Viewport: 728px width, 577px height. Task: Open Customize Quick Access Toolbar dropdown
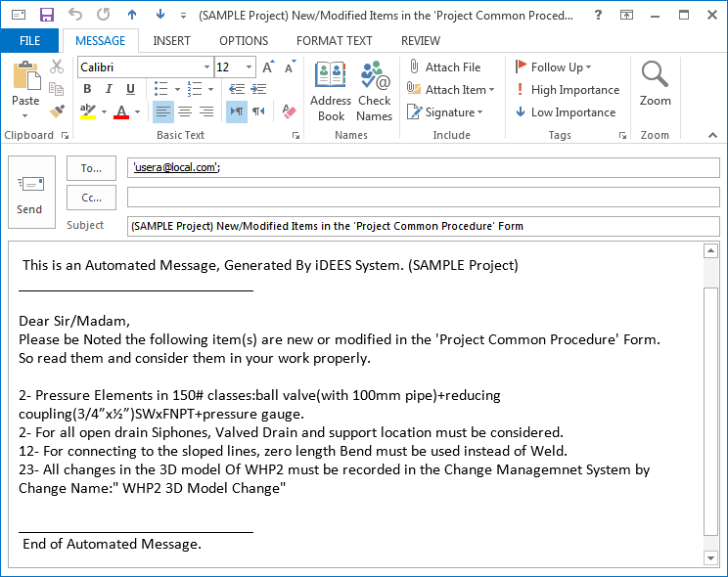click(x=183, y=16)
